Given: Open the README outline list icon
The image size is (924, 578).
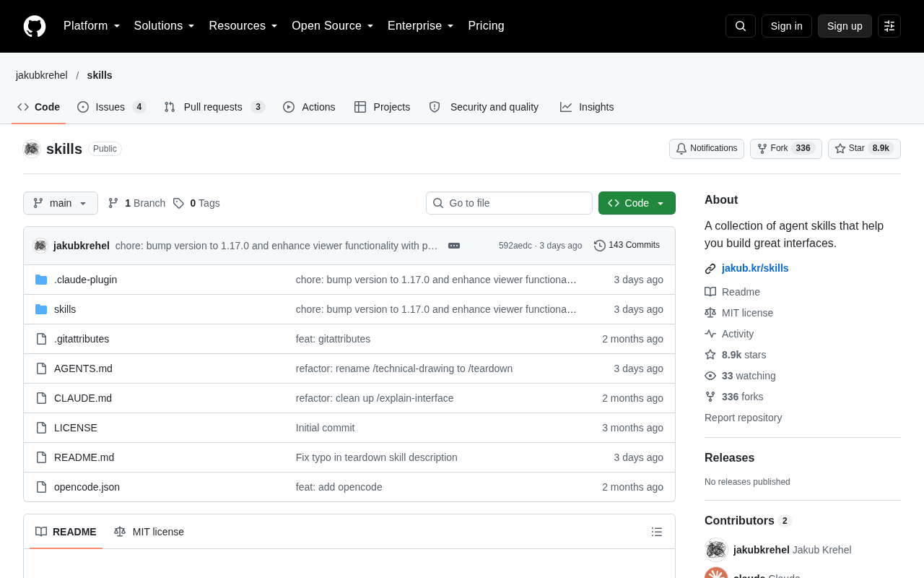Looking at the screenshot, I should point(657,532).
